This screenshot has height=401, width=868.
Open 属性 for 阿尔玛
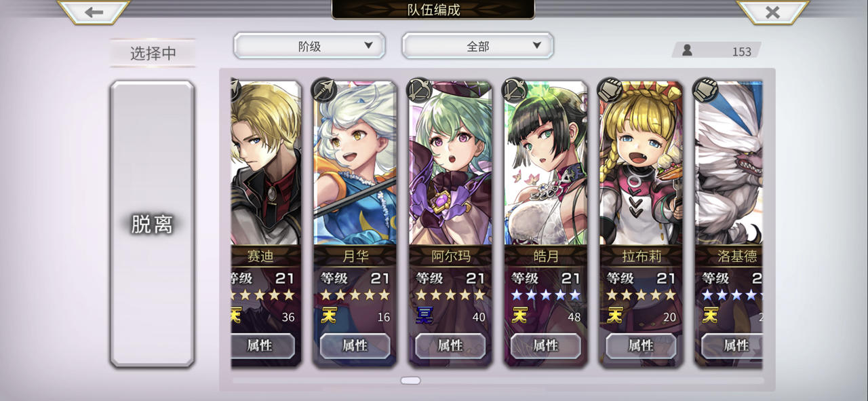pyautogui.click(x=450, y=346)
